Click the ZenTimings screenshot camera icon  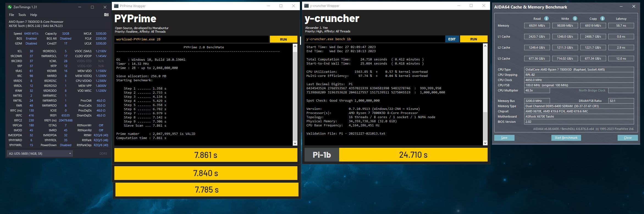click(x=106, y=15)
